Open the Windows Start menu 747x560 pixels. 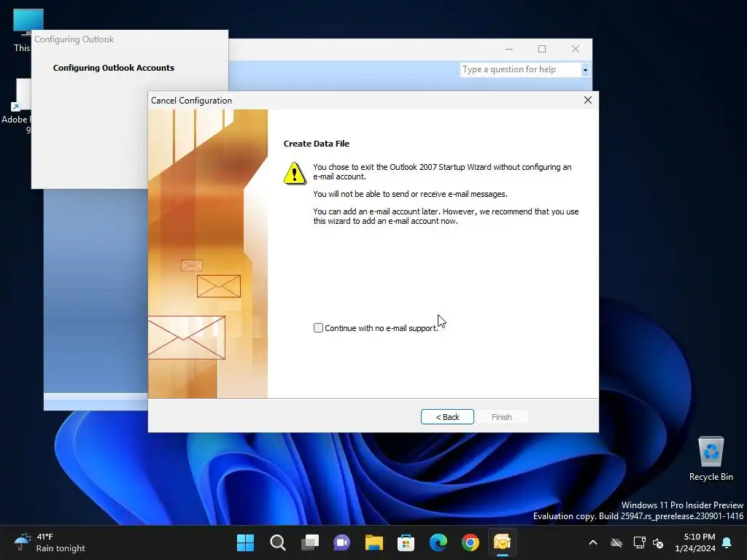246,542
